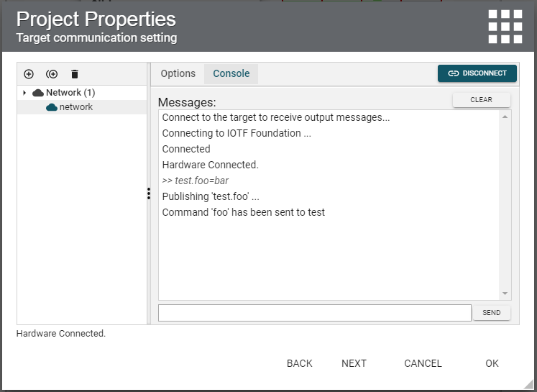Click the messages scrollbar down arrow

click(x=505, y=293)
